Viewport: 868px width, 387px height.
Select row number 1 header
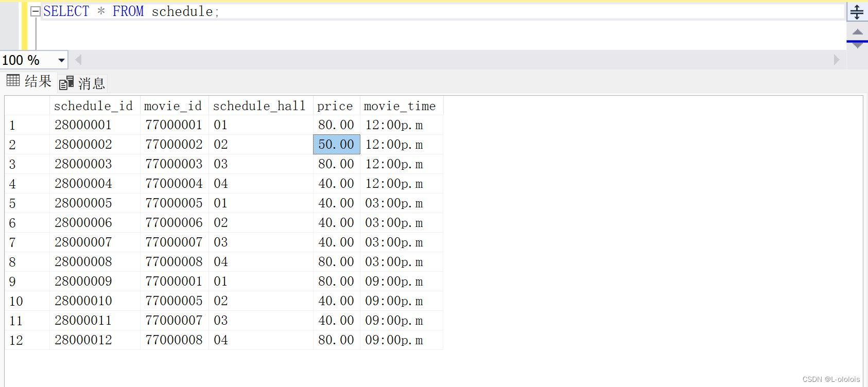pyautogui.click(x=27, y=125)
